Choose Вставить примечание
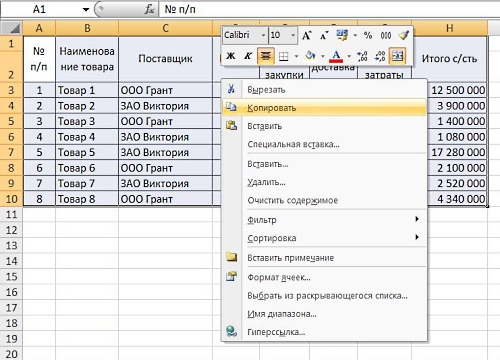 (324, 258)
